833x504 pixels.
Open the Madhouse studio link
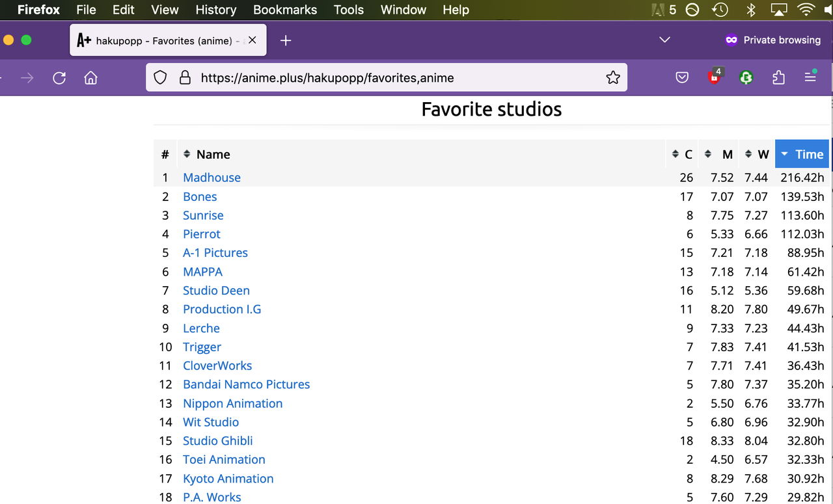(x=212, y=178)
